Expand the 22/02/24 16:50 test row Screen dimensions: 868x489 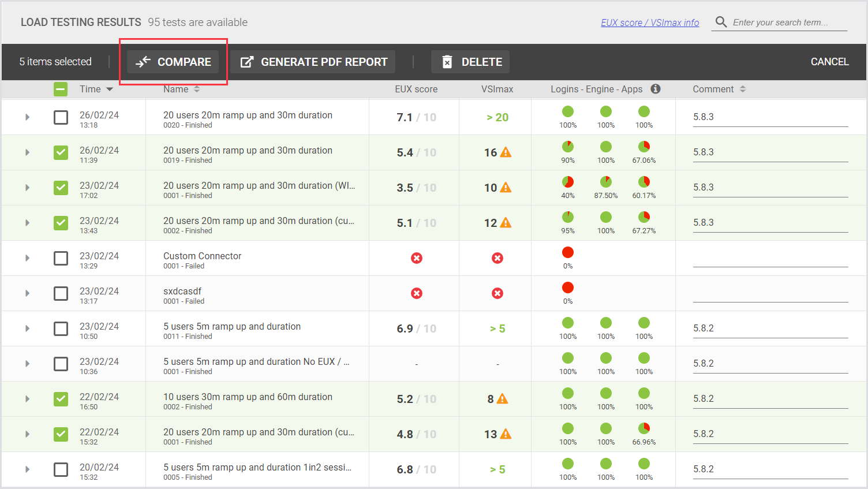click(x=27, y=399)
